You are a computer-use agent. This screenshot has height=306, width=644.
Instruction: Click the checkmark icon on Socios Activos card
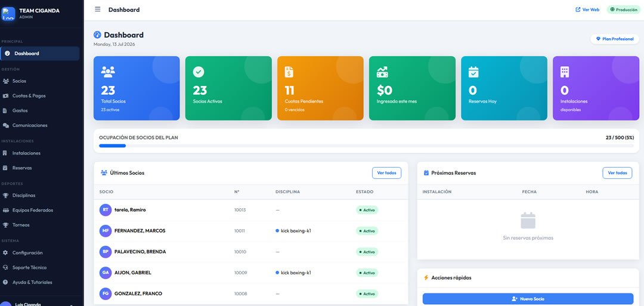coord(199,72)
